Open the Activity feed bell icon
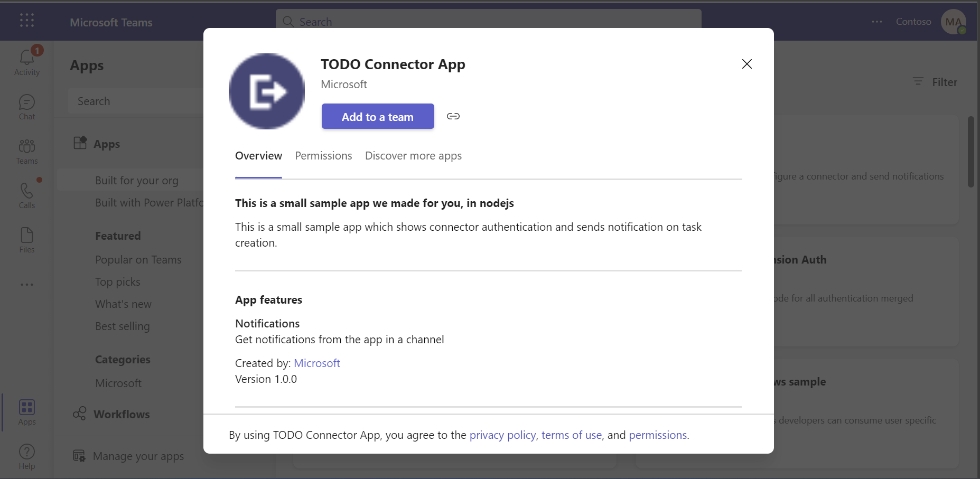Viewport: 980px width, 479px height. click(x=27, y=57)
